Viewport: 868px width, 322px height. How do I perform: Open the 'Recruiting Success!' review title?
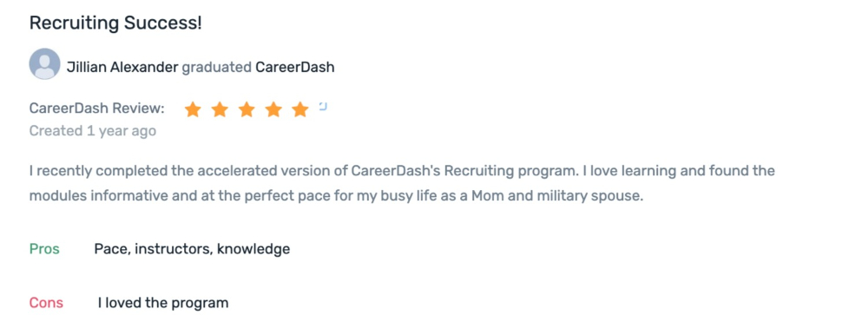[115, 23]
